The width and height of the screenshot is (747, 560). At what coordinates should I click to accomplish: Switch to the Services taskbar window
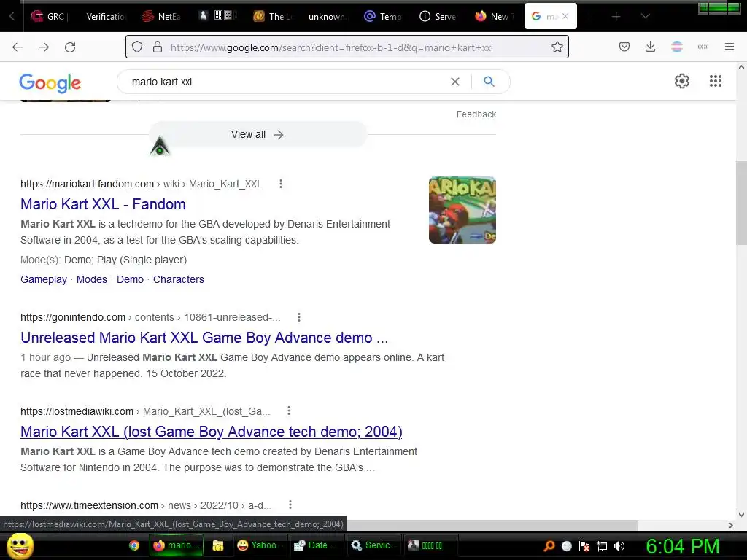(x=373, y=545)
